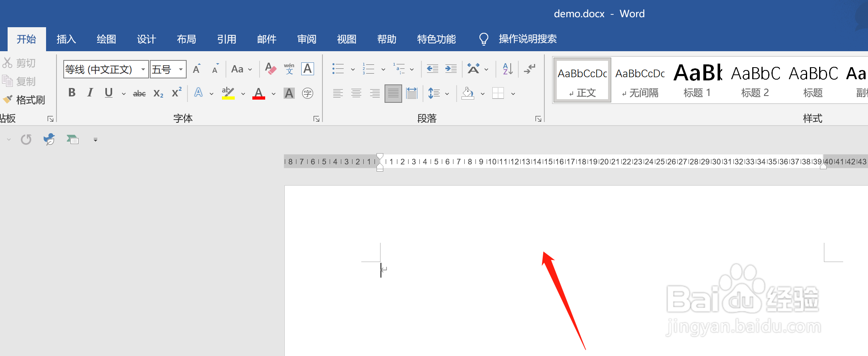Shrink font size icon
The image size is (868, 356).
[215, 69]
